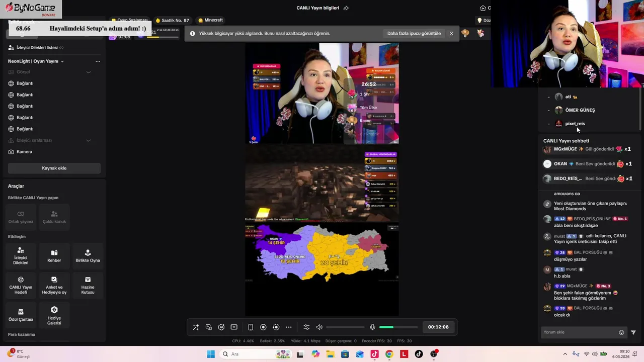
Task: Open File Explorer from the taskbar
Action: (331, 354)
